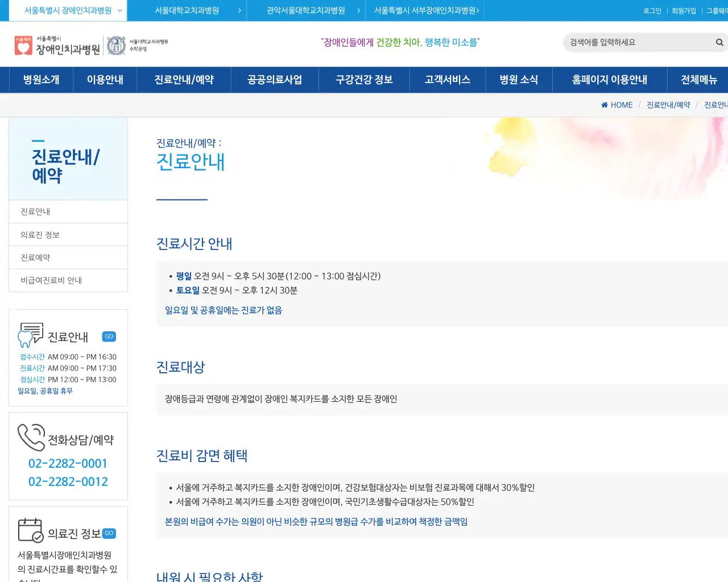Click the 진료대상 section heading
This screenshot has height=582, width=728.
(181, 367)
